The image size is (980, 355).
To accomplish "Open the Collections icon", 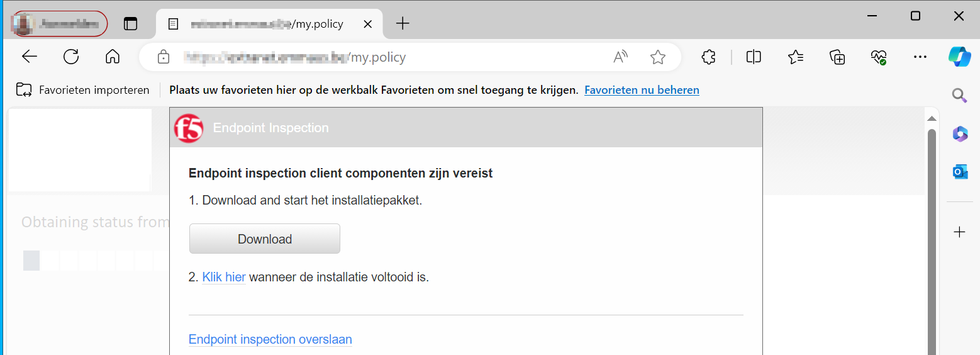I will click(x=837, y=57).
